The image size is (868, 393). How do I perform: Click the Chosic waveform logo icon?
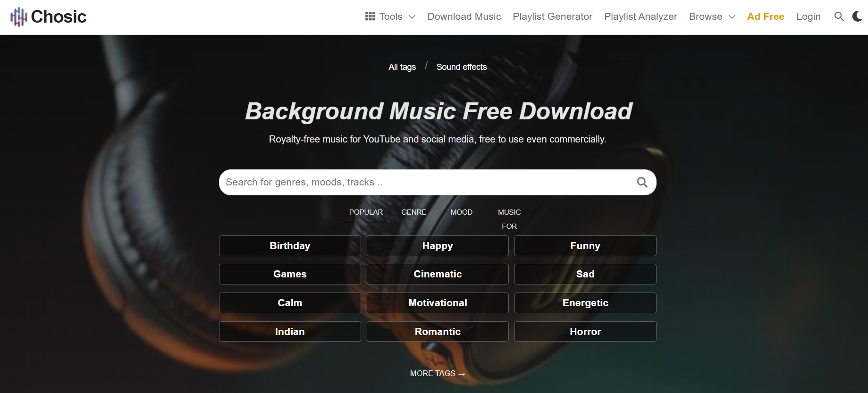tap(18, 17)
